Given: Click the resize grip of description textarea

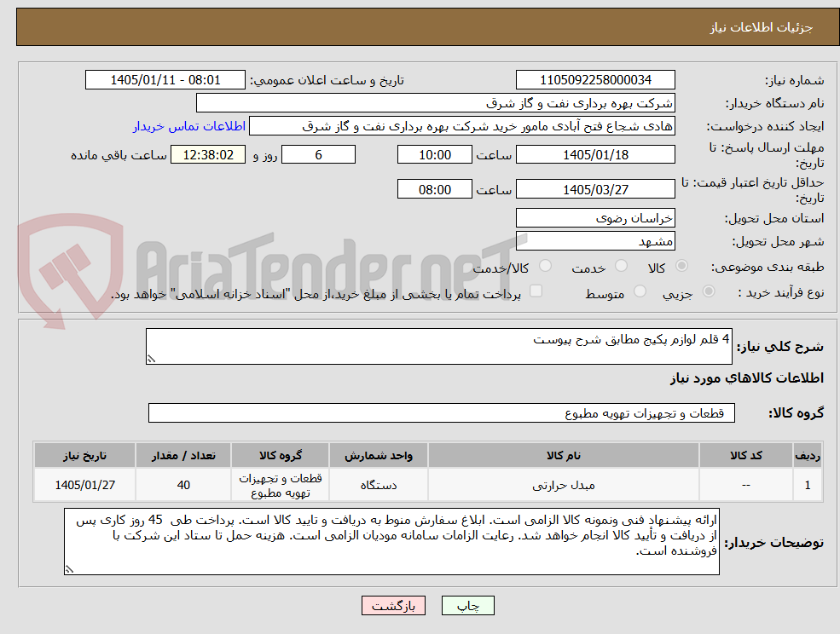Looking at the screenshot, I should (x=151, y=360).
